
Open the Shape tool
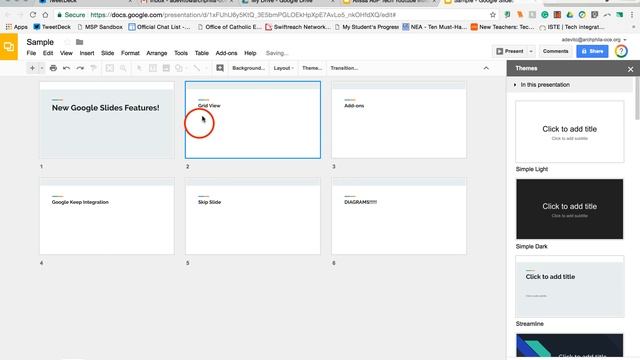179,68
